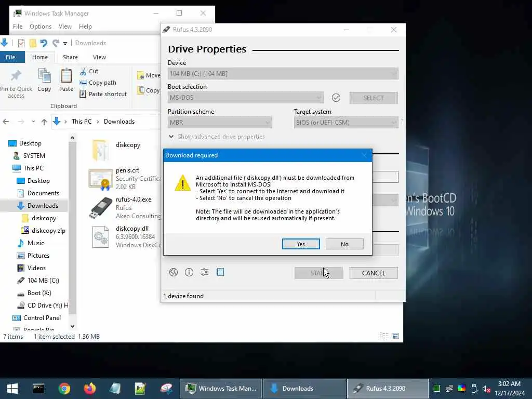Switch to the Home ribbon tab
532x399 pixels.
point(40,57)
